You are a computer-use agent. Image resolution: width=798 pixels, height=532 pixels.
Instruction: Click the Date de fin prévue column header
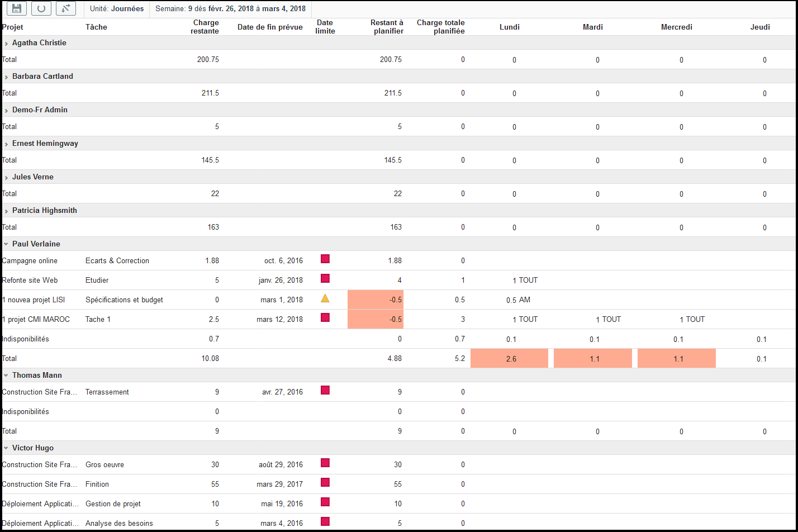click(270, 27)
